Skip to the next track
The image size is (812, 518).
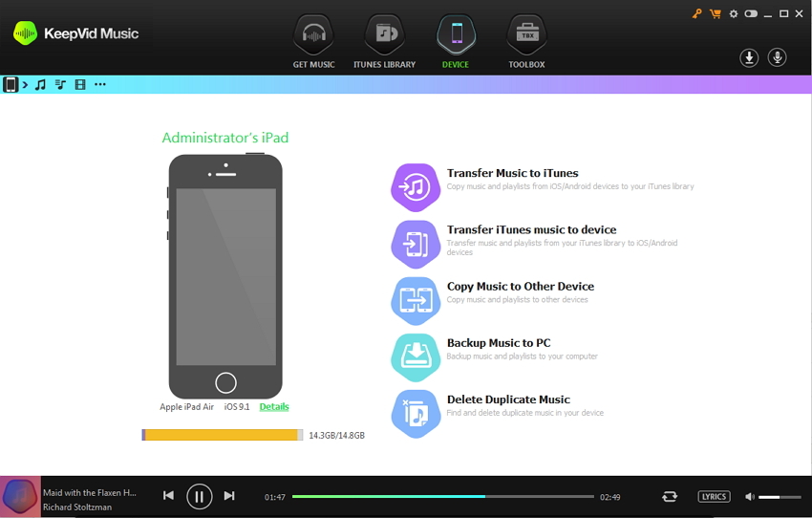(229, 496)
